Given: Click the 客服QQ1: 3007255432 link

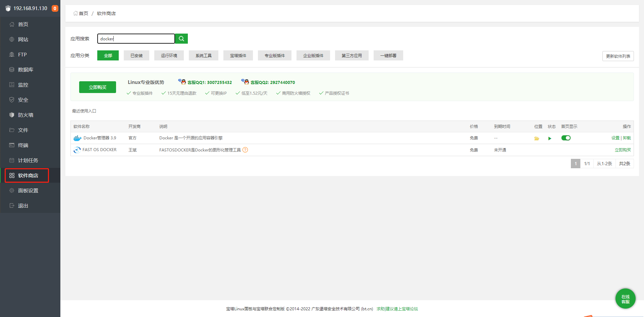Looking at the screenshot, I should (210, 82).
